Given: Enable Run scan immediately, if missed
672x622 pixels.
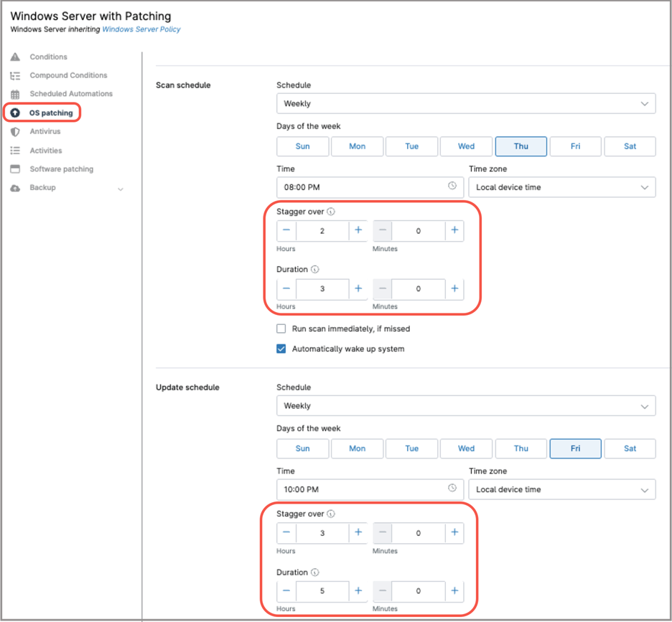Looking at the screenshot, I should [281, 329].
